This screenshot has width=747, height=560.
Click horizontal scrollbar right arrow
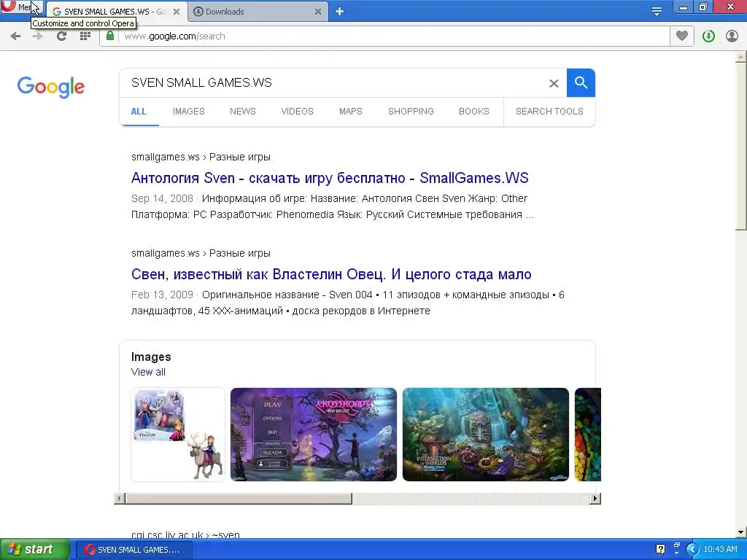(x=595, y=499)
